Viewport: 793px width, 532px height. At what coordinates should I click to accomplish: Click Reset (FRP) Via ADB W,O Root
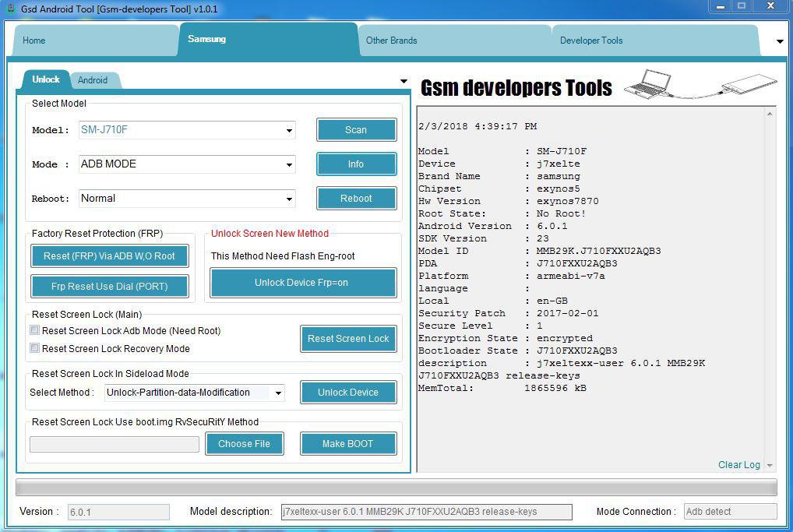109,256
